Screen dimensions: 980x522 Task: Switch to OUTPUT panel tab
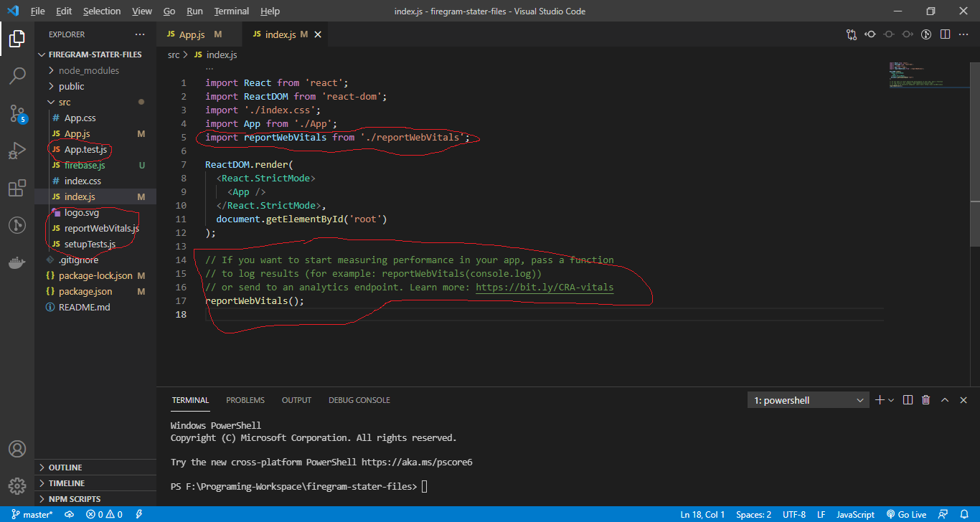tap(296, 400)
